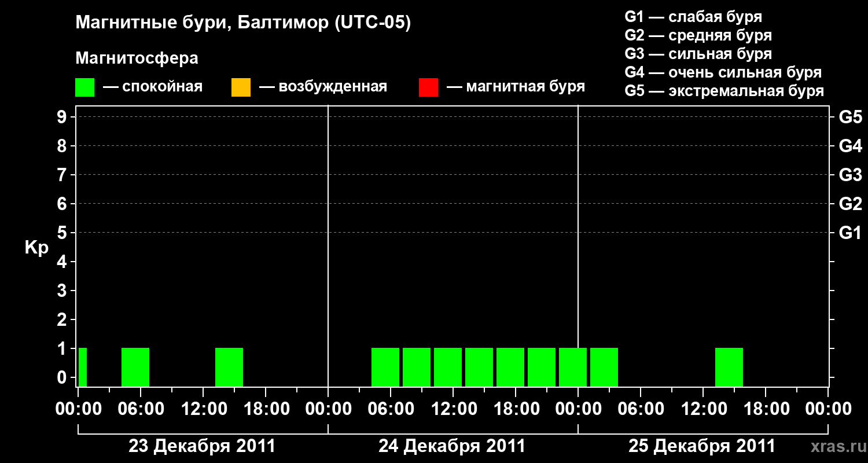This screenshot has height=463, width=868.
Task: Click the 'Магнитосфера' heading
Action: 137,58
